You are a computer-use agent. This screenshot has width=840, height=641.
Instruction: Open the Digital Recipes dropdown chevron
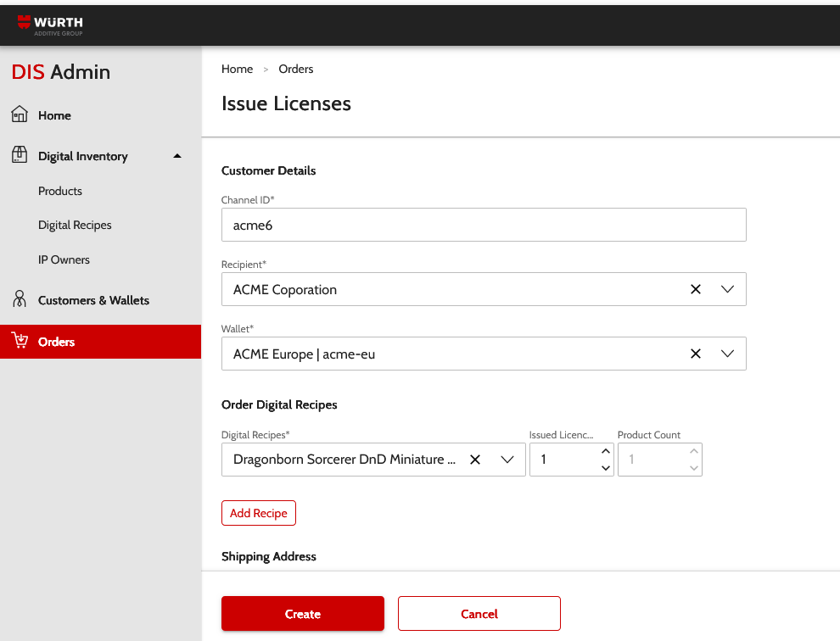pyautogui.click(x=507, y=460)
